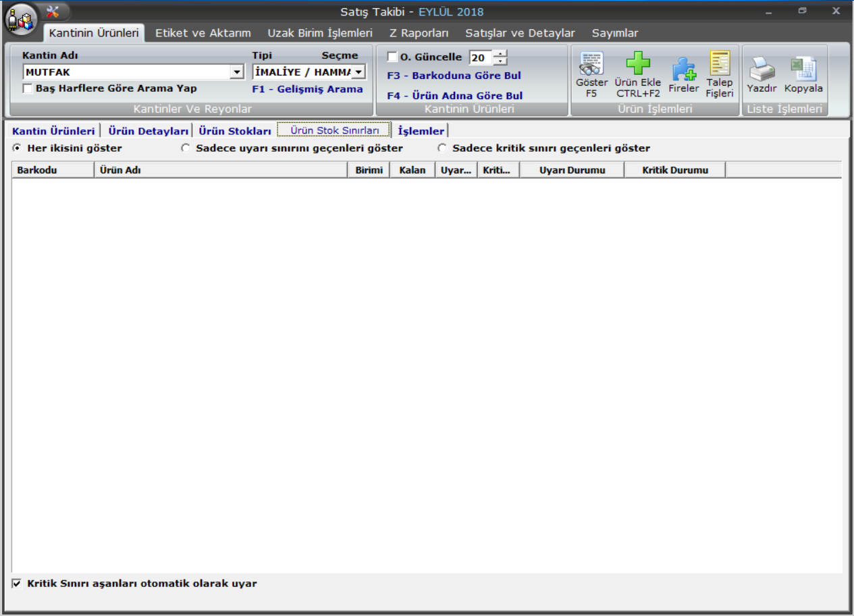This screenshot has width=854, height=616.
Task: Click the application logo button in title bar
Action: 20,19
